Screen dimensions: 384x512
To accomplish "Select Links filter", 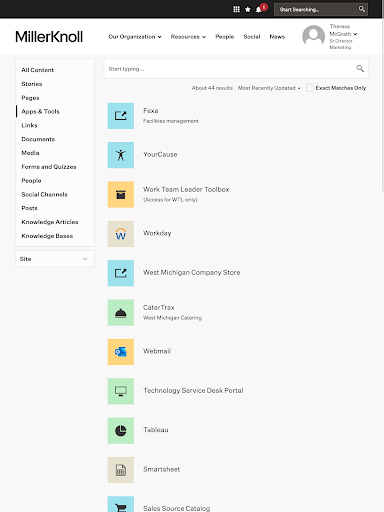I will pos(29,125).
